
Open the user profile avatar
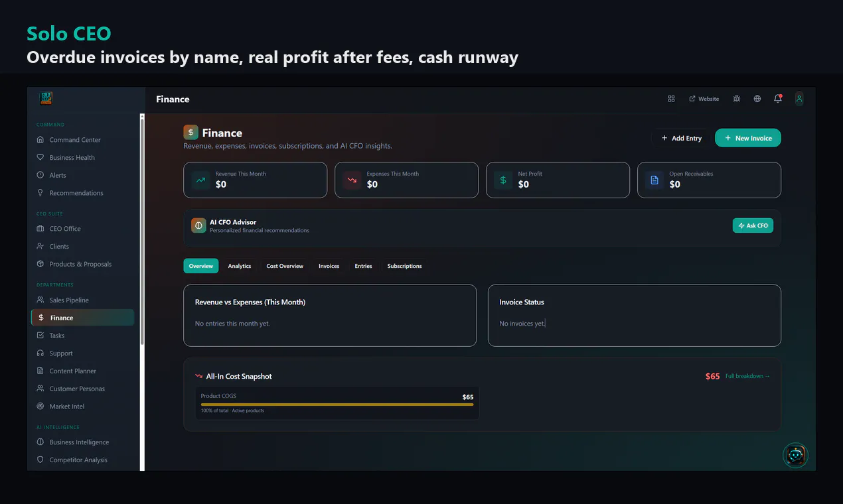coord(799,99)
